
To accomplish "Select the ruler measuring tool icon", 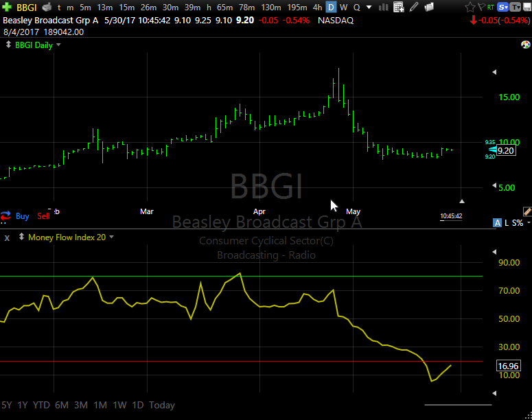I will [x=527, y=211].
